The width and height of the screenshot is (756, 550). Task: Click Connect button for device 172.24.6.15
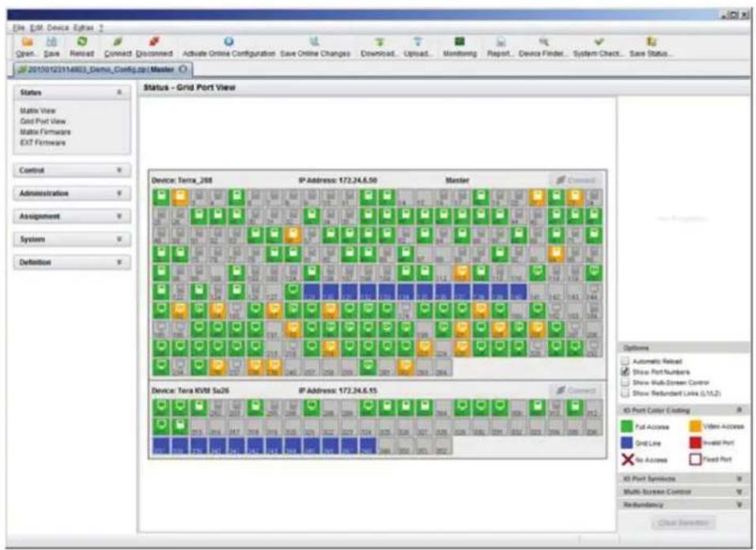(576, 390)
